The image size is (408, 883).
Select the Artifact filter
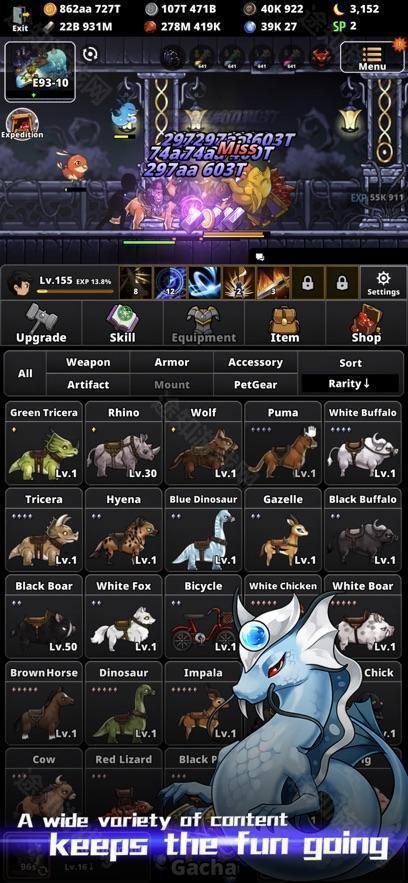88,385
